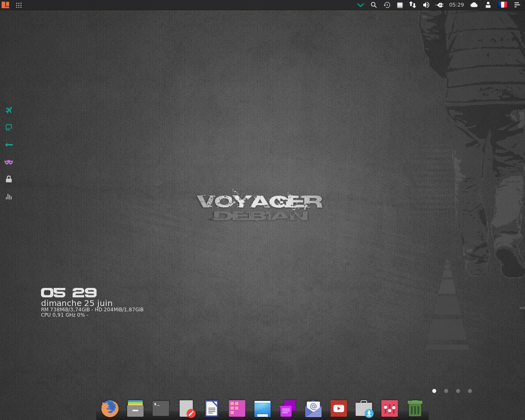Open the Voyager logo menu top left
Screen dimensions: 525x420
pos(5,5)
